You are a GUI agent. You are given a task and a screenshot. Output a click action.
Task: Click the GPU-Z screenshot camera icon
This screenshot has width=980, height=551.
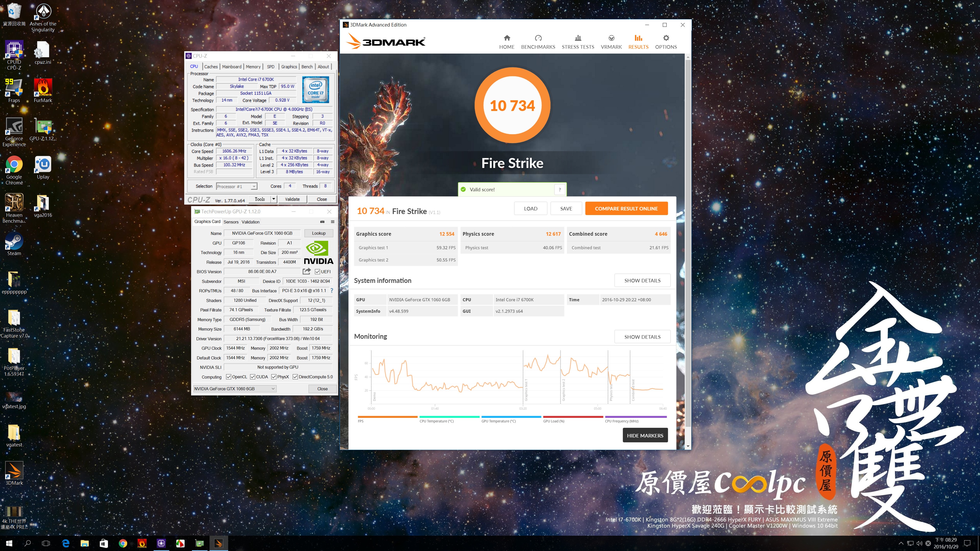pos(322,222)
